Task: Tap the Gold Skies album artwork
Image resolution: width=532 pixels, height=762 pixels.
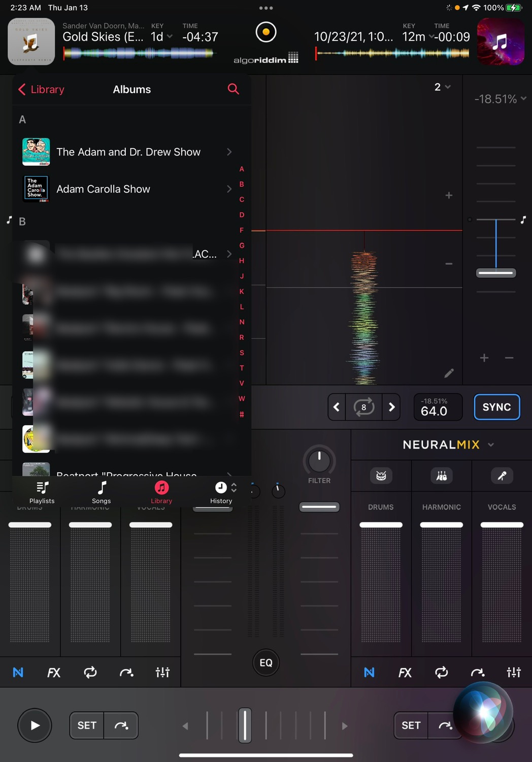Action: coord(31,42)
